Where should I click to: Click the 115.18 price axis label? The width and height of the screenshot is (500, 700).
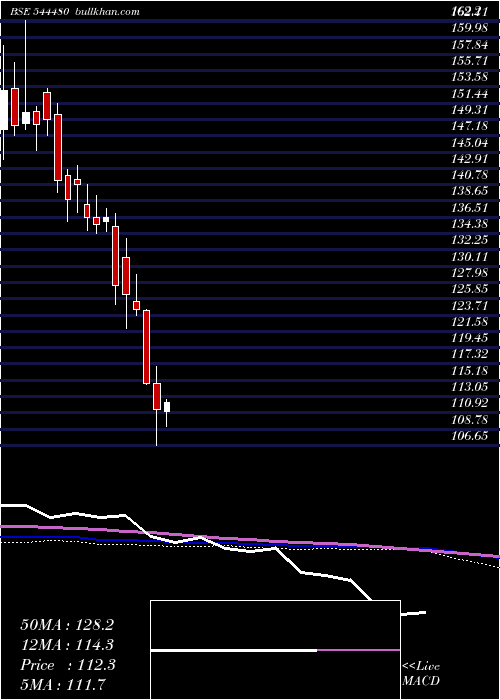click(468, 371)
